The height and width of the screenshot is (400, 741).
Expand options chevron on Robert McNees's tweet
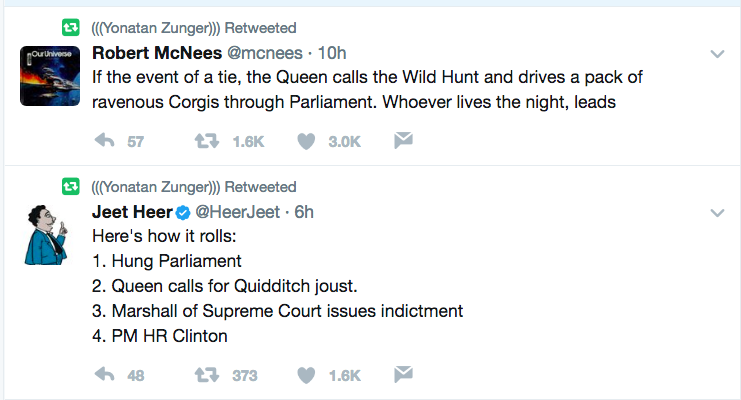pyautogui.click(x=717, y=53)
